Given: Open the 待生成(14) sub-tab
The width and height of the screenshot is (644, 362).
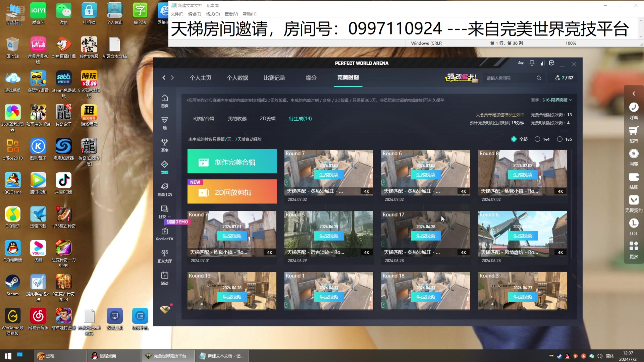Looking at the screenshot, I should (300, 119).
